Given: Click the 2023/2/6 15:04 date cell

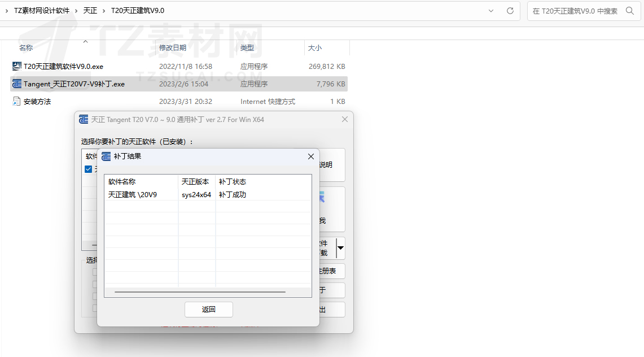Looking at the screenshot, I should coord(183,84).
